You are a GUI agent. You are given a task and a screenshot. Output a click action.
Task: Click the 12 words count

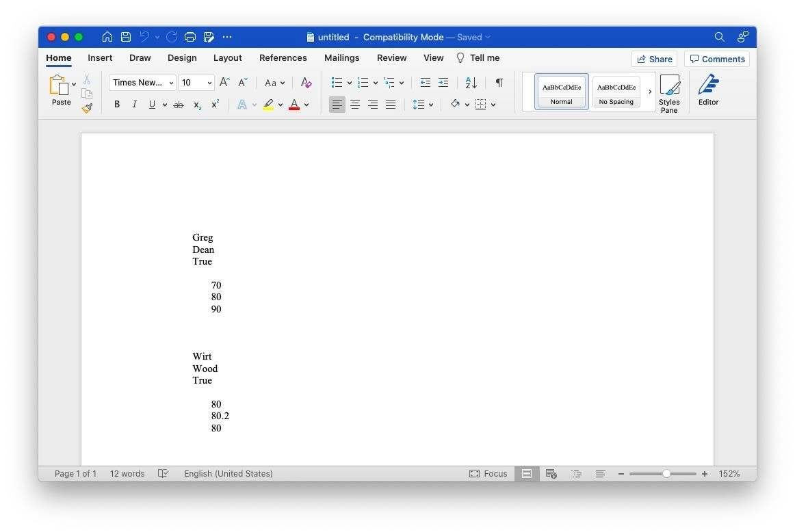tap(127, 474)
